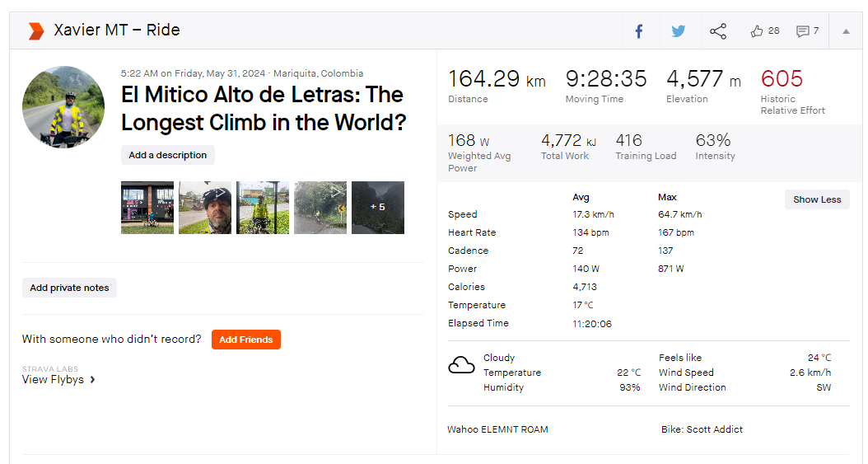Open Xavier MT's profile photo
Screen dimensions: 868x464
click(63, 107)
